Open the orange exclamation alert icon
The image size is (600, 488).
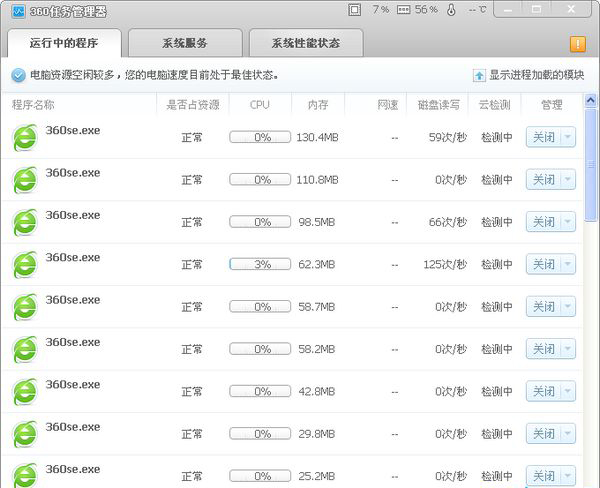coord(577,44)
